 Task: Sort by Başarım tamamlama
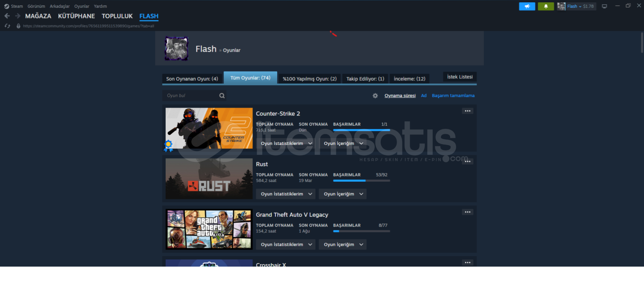click(453, 96)
